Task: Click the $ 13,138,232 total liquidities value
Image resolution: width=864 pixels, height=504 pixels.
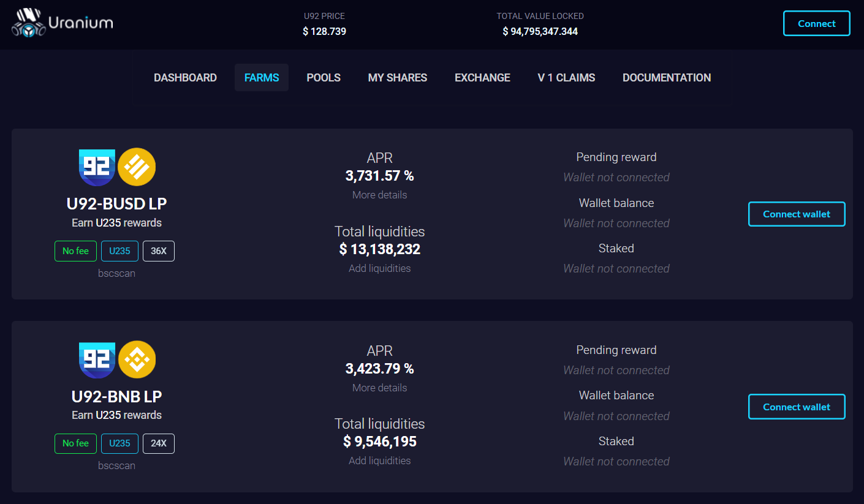Action: tap(380, 249)
